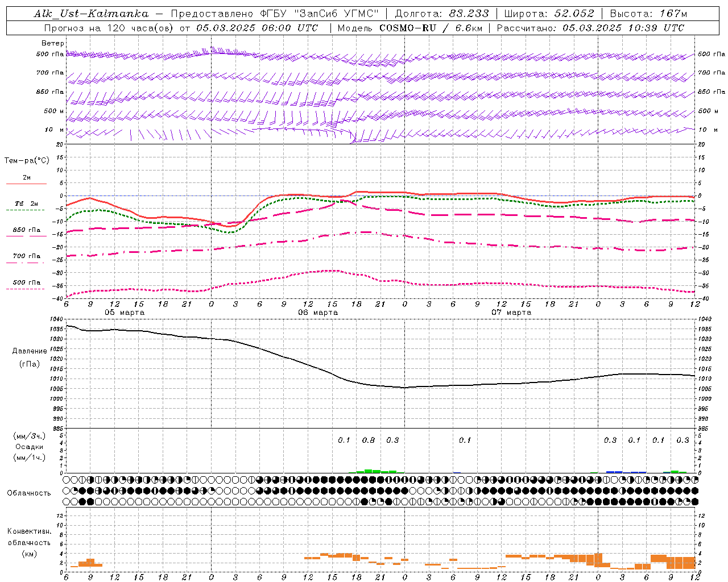
Task: Select the longitude value 83.233
Action: (x=469, y=14)
